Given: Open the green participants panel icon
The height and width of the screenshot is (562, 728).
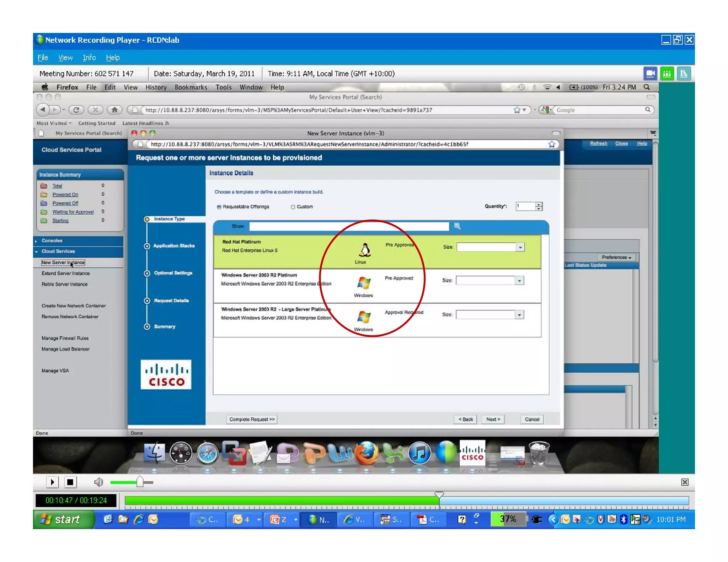Looking at the screenshot, I should [667, 74].
